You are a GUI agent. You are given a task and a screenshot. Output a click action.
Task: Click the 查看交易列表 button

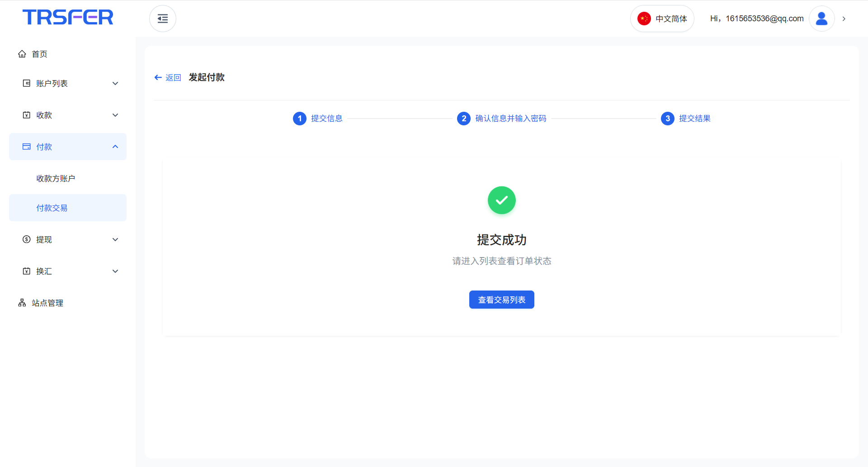click(x=501, y=300)
